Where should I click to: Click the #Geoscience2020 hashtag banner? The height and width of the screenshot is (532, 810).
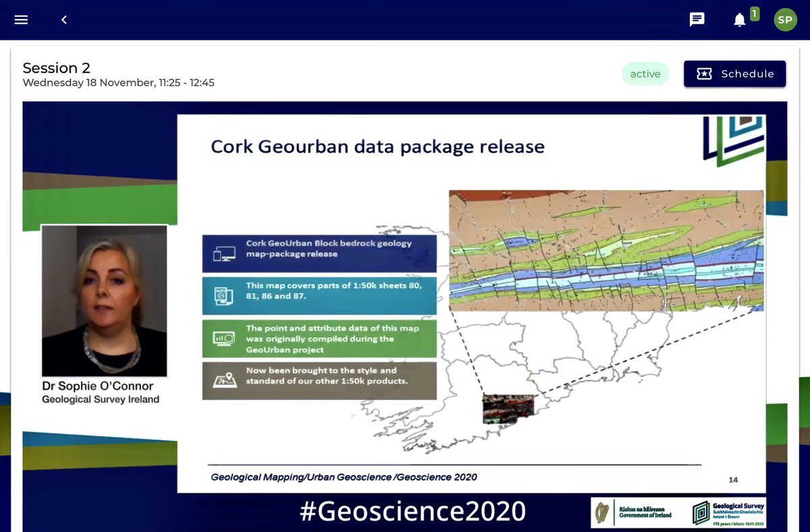413,511
